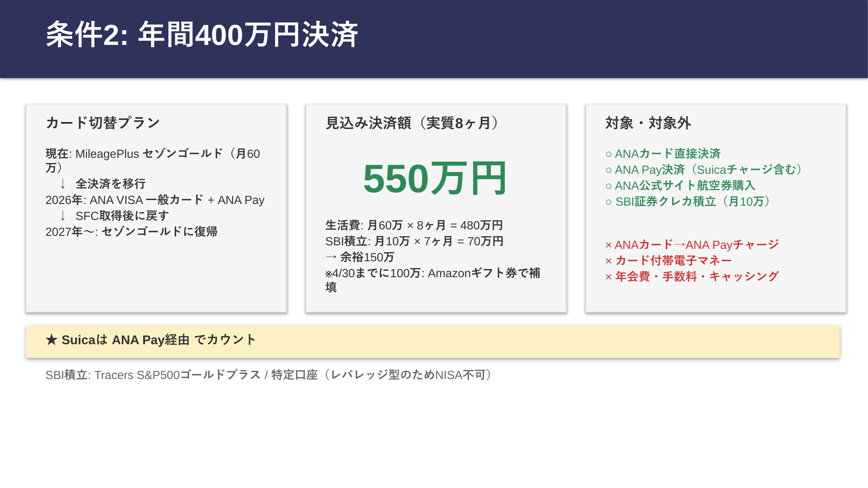Click the 現在: MileagePlus セゾンゴールド line
This screenshot has width=868, height=488.
152,154
